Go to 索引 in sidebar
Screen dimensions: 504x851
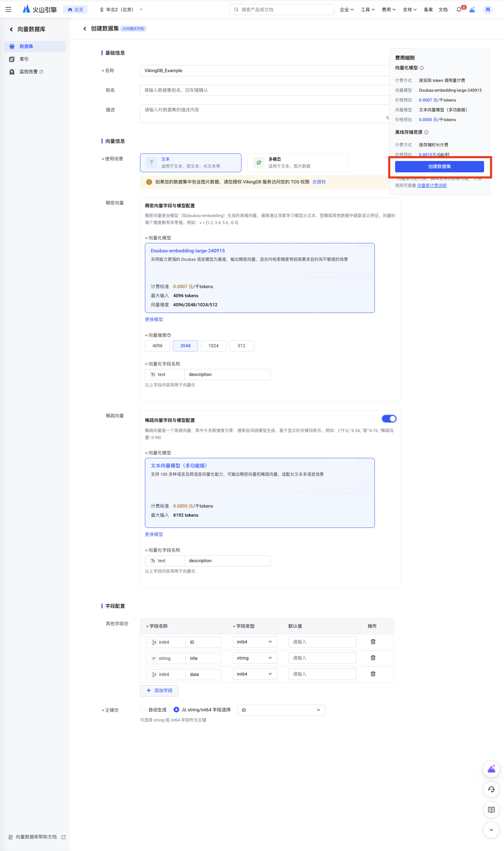point(24,59)
